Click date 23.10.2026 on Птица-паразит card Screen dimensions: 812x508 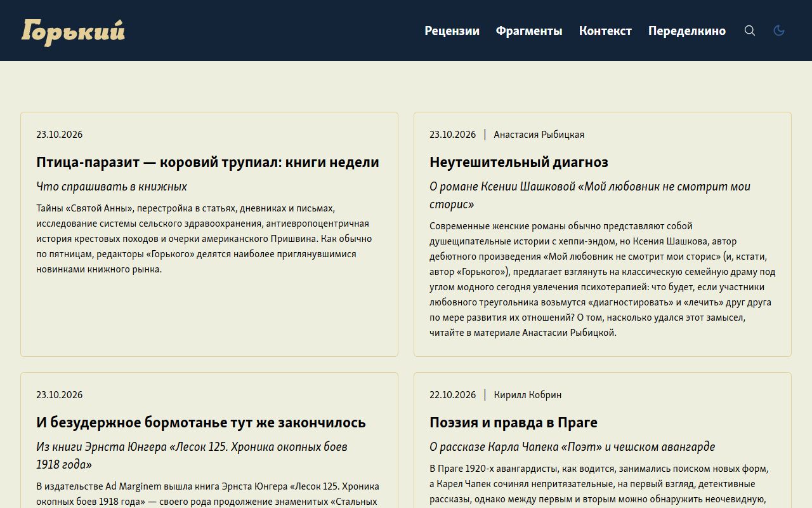tap(60, 135)
